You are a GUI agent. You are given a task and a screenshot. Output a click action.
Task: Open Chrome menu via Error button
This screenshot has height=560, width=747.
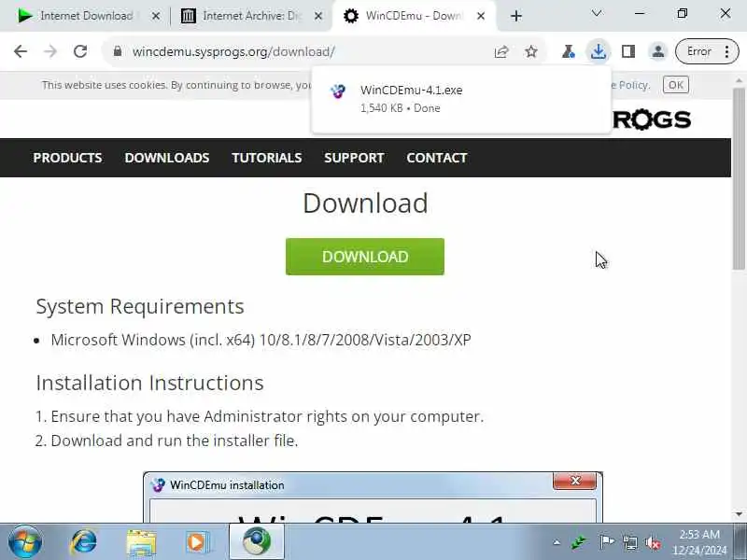click(707, 51)
